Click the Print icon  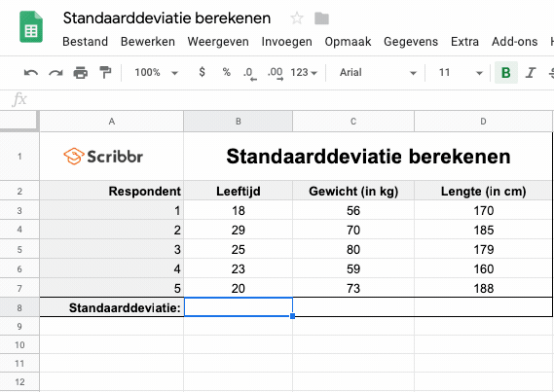[80, 72]
